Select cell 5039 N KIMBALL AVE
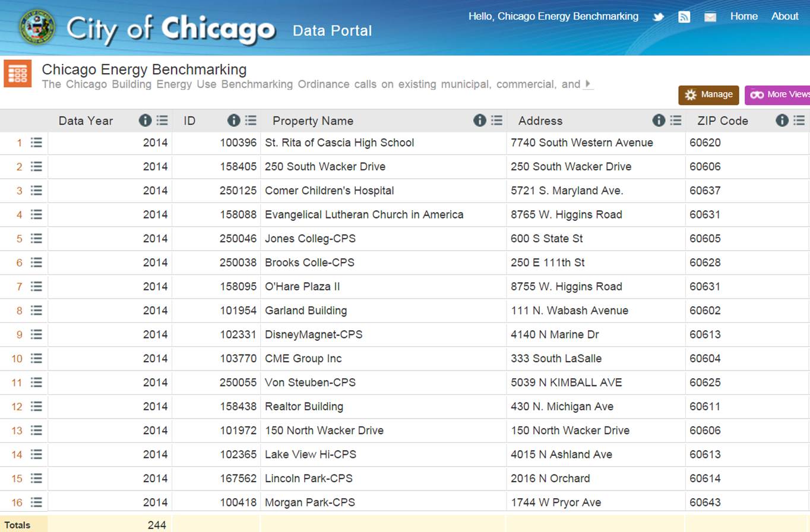 567,382
